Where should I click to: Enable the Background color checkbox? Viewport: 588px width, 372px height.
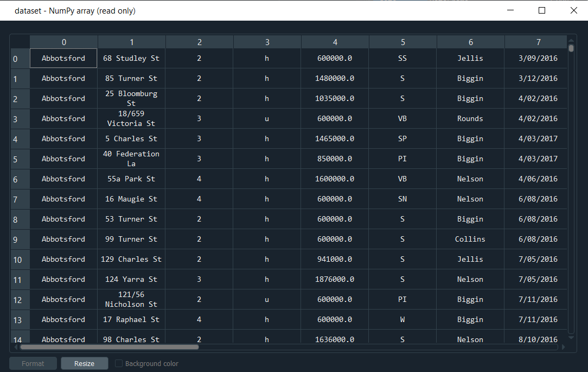(119, 363)
